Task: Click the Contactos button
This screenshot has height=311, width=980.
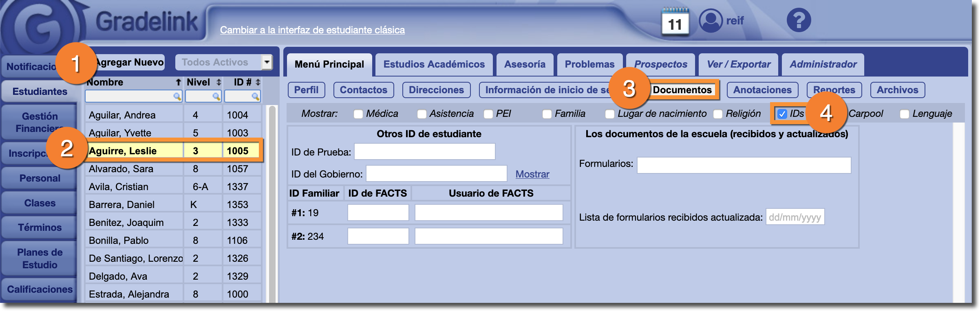Action: click(x=363, y=90)
